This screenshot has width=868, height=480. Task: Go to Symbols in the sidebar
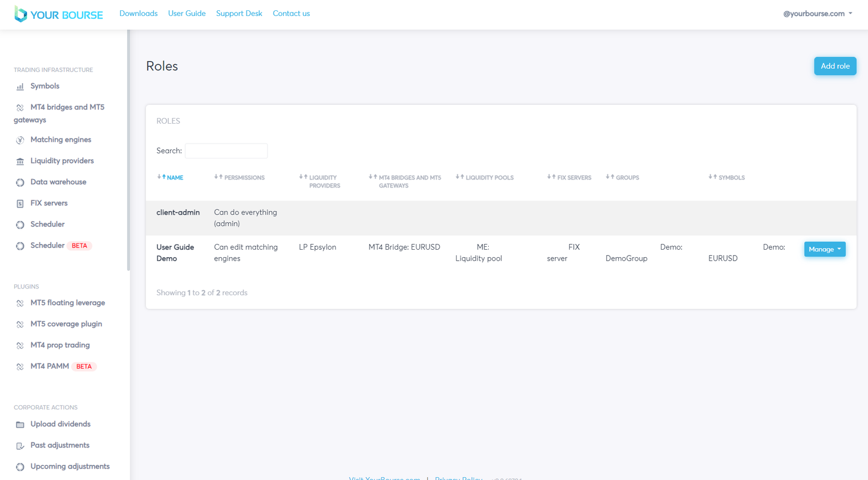[x=45, y=86]
